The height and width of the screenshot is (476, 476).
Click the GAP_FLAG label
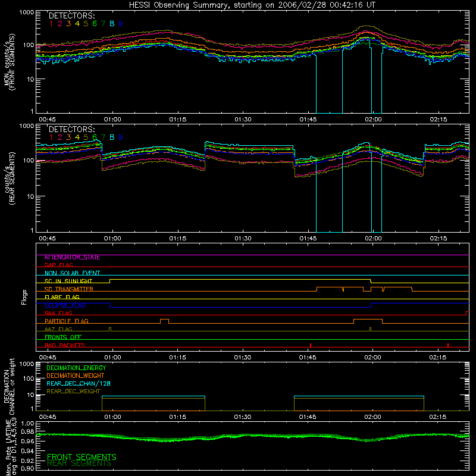[x=58, y=265]
